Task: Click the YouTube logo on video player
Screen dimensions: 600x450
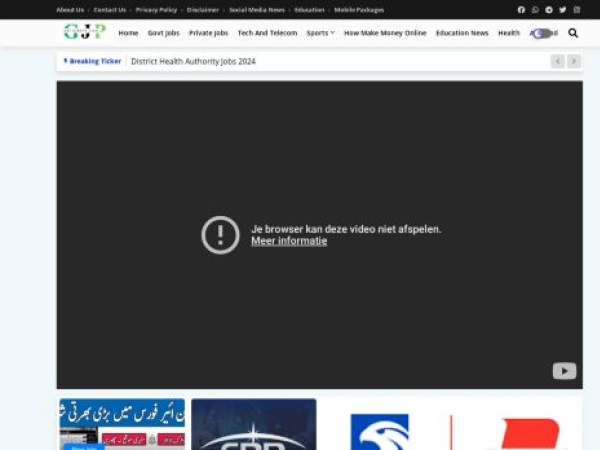Action: coord(564,371)
